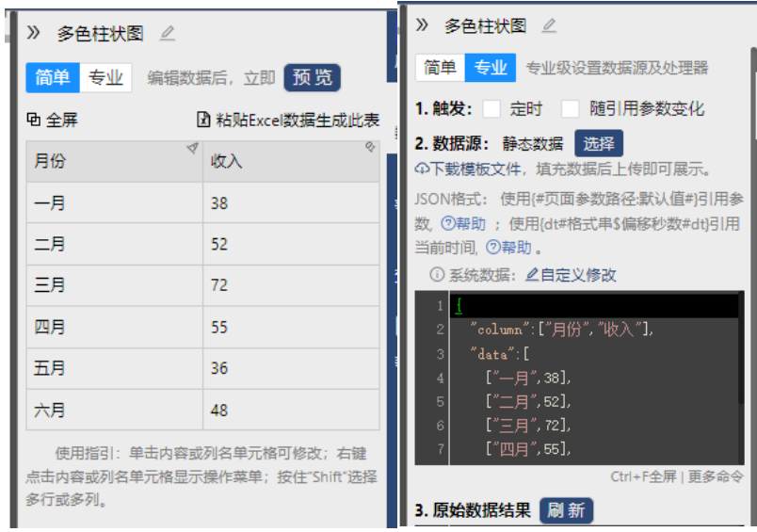Open first 帮助 question icon after 数
Image resolution: width=757 pixels, height=532 pixels.
click(x=448, y=223)
